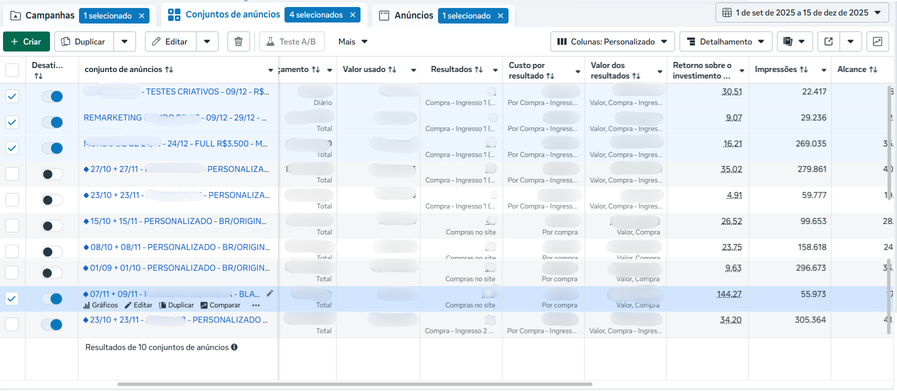This screenshot has width=897, height=391.
Task: Click the export share icon button
Action: pos(828,42)
